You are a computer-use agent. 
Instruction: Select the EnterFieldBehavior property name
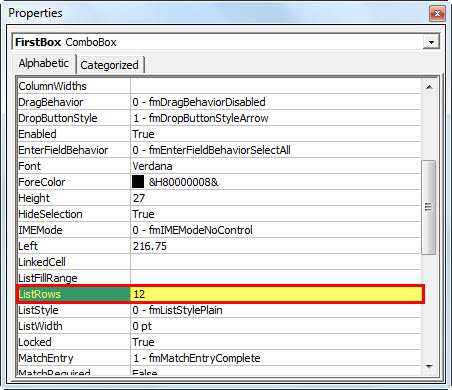[63, 150]
